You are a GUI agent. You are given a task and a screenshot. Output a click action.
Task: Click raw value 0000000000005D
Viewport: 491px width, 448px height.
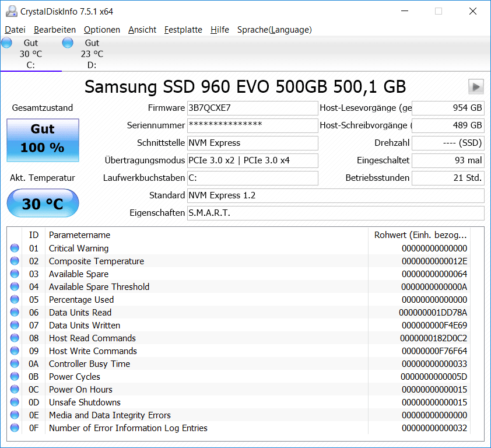[x=434, y=377]
